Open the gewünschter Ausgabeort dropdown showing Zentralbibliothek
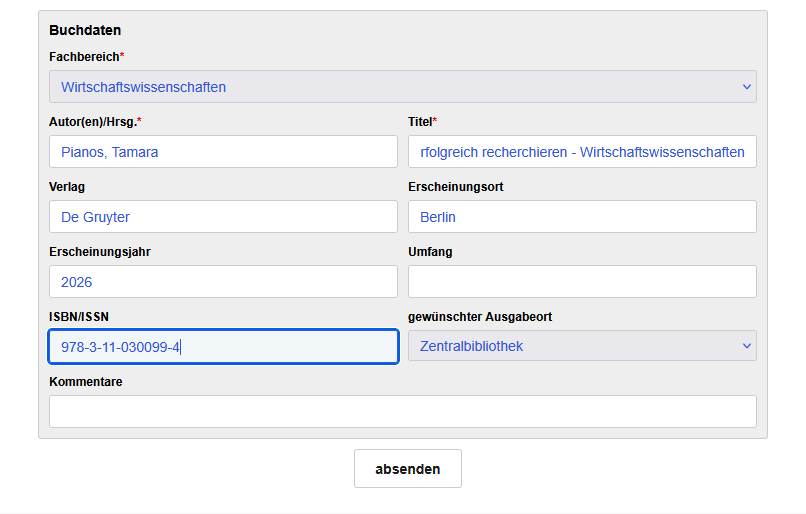Screen dimensions: 806x514 coord(582,346)
